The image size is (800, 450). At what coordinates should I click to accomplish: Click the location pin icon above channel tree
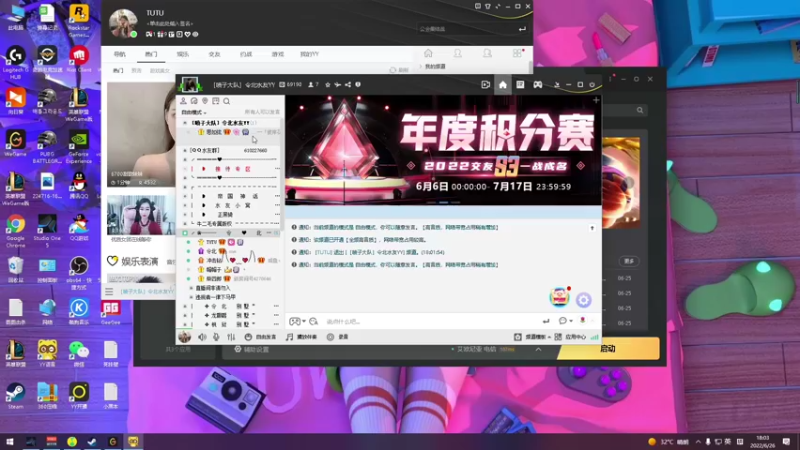point(205,101)
